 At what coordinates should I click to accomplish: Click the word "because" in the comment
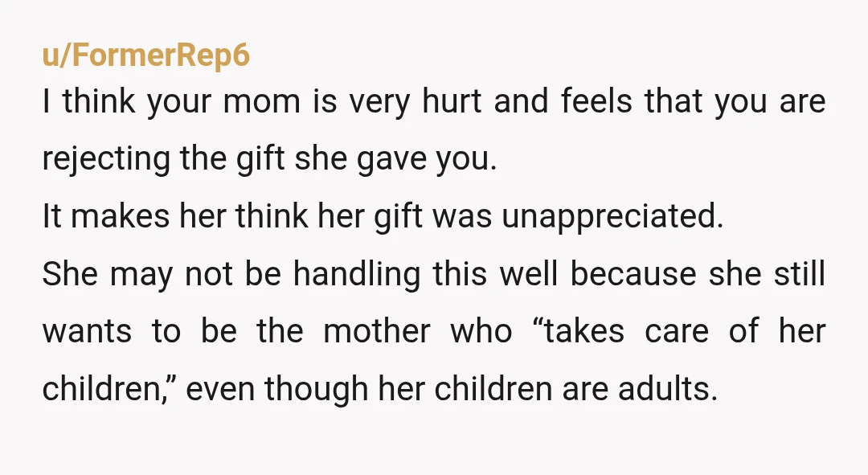pos(633,273)
